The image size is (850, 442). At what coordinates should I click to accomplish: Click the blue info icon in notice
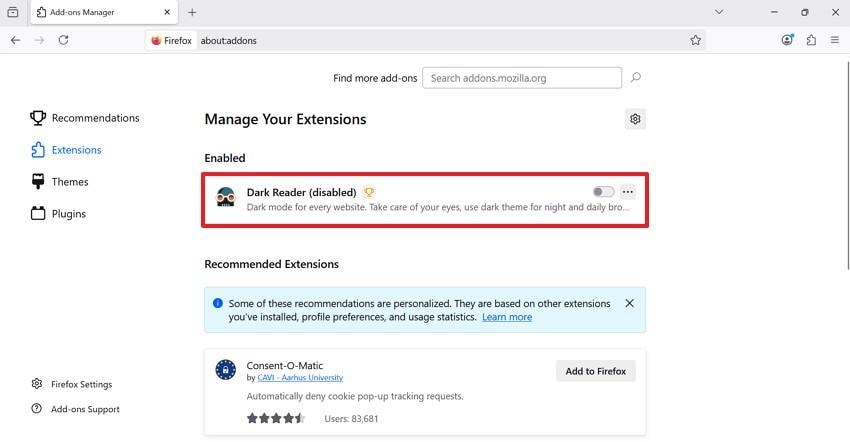pyautogui.click(x=218, y=303)
